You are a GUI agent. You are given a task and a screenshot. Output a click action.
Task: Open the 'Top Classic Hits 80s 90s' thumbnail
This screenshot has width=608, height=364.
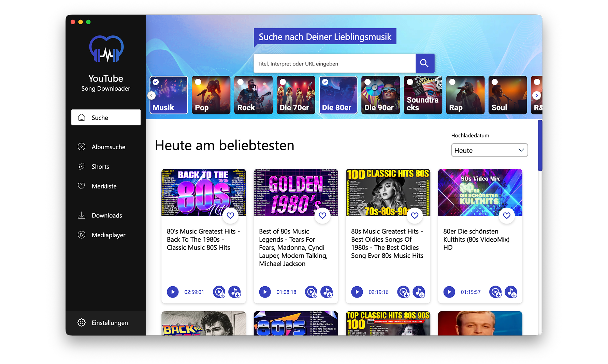click(x=388, y=323)
